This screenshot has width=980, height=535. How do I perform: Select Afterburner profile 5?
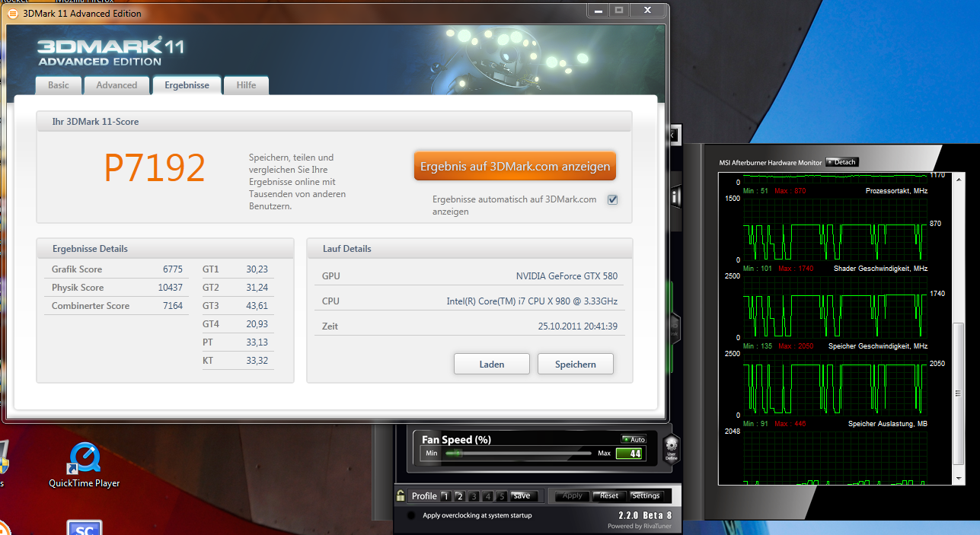point(502,496)
